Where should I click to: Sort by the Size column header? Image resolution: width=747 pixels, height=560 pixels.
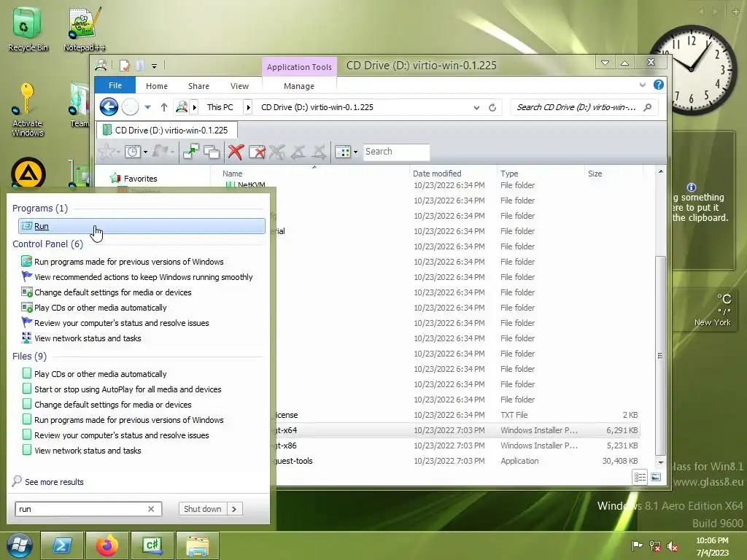tap(595, 174)
